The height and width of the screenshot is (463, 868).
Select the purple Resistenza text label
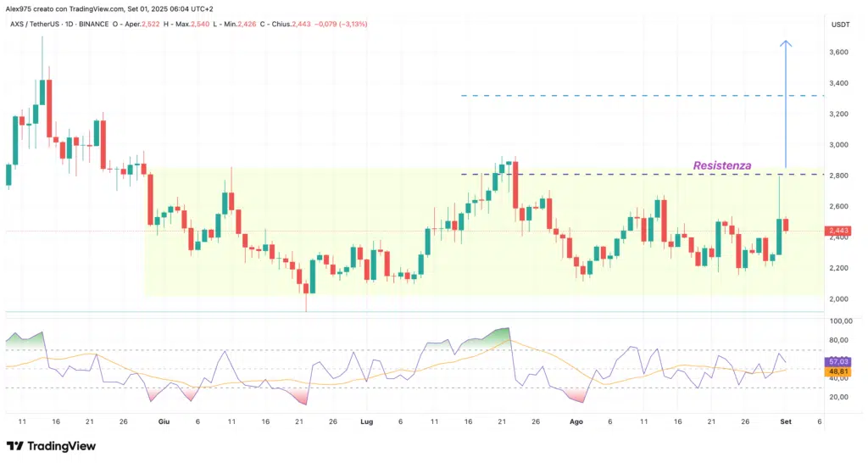[x=721, y=165]
